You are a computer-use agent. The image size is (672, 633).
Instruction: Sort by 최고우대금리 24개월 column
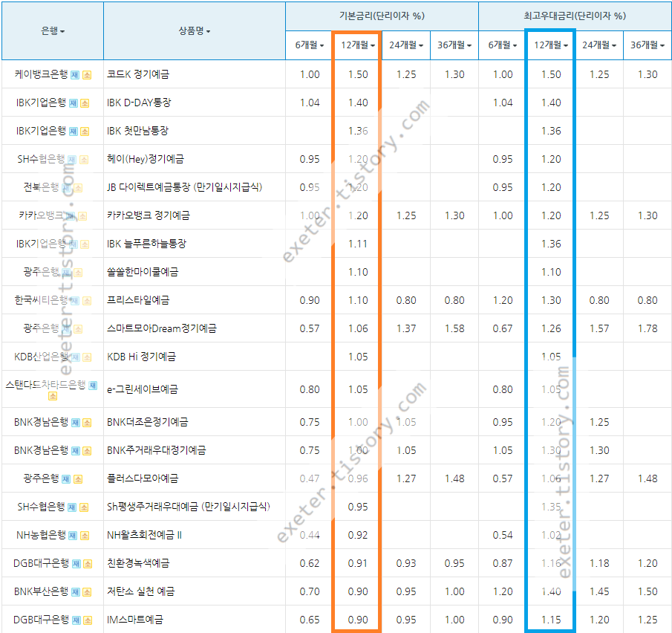pyautogui.click(x=599, y=45)
